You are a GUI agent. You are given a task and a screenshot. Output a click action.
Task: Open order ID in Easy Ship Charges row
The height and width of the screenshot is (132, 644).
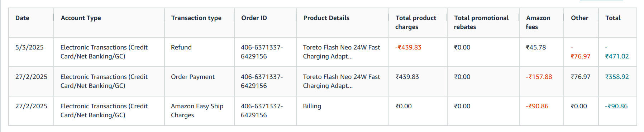[x=262, y=110]
